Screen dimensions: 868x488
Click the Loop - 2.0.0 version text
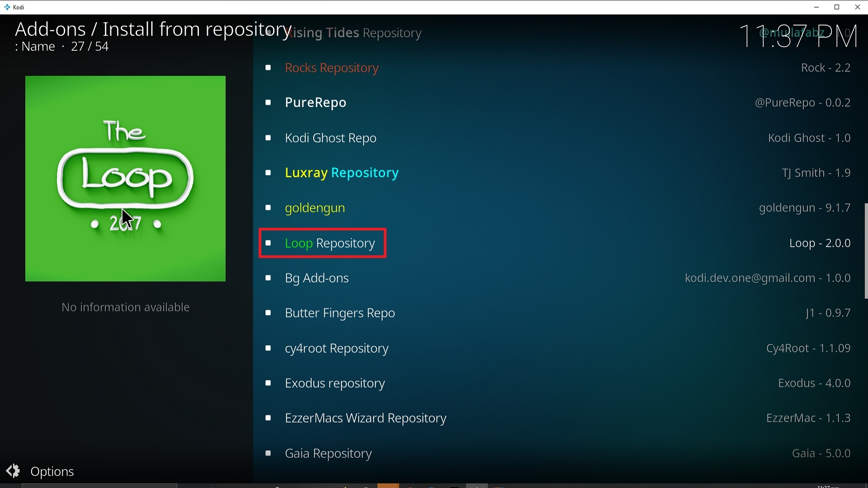(820, 243)
